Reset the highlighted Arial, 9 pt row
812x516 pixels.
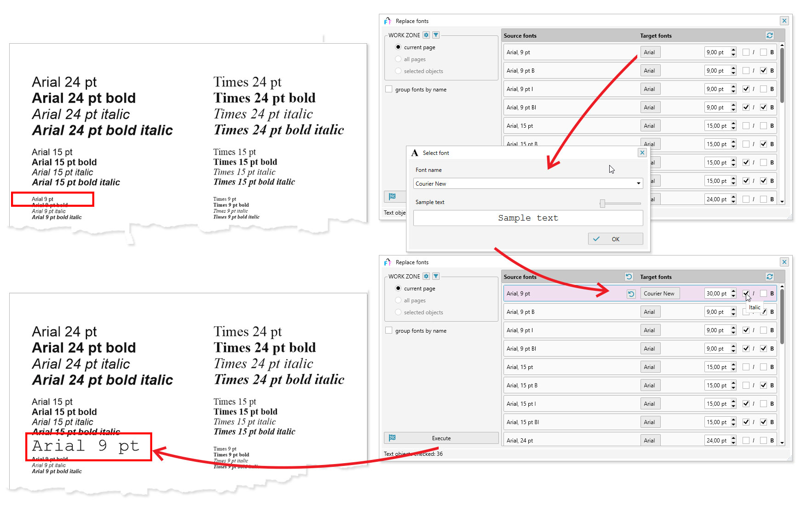click(x=631, y=294)
